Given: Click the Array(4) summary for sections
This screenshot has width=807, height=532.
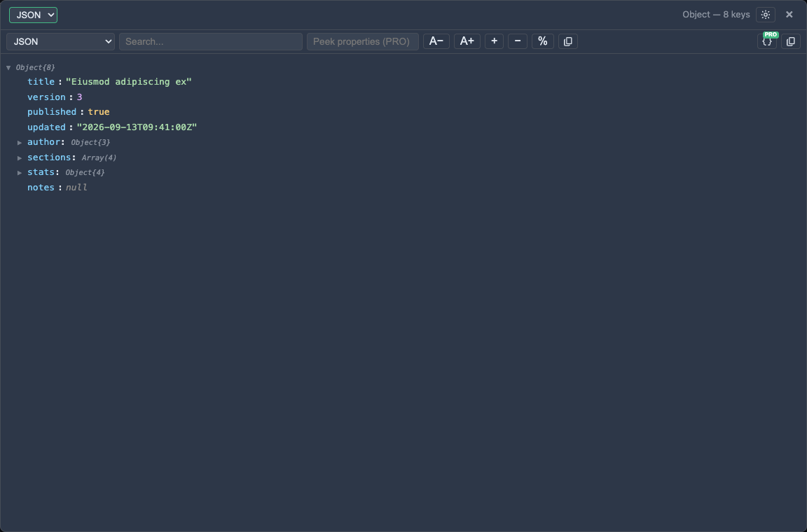Looking at the screenshot, I should tap(99, 158).
